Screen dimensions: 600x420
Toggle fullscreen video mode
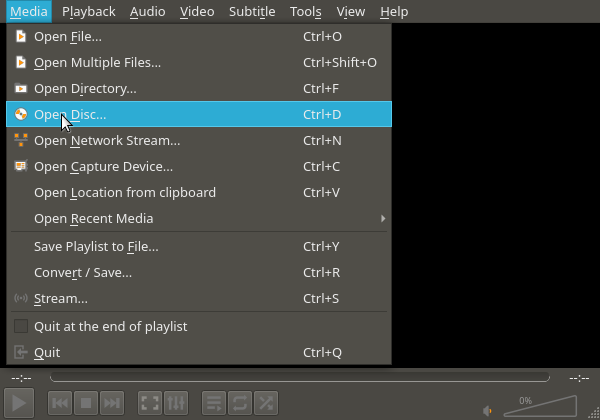[149, 403]
